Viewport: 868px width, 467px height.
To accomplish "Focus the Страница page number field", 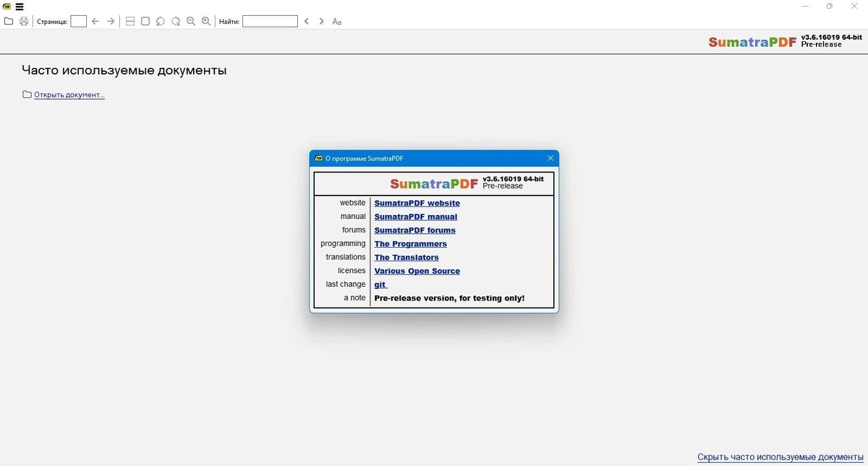I will tap(78, 21).
